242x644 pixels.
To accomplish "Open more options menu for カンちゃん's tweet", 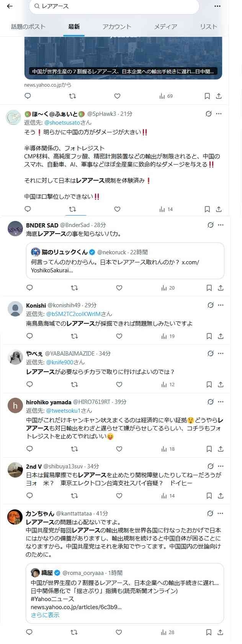I will [221, 513].
